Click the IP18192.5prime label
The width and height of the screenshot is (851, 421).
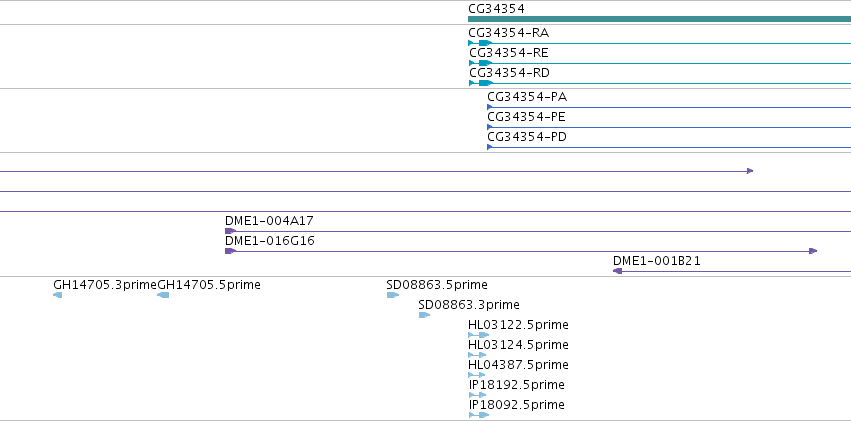[517, 385]
